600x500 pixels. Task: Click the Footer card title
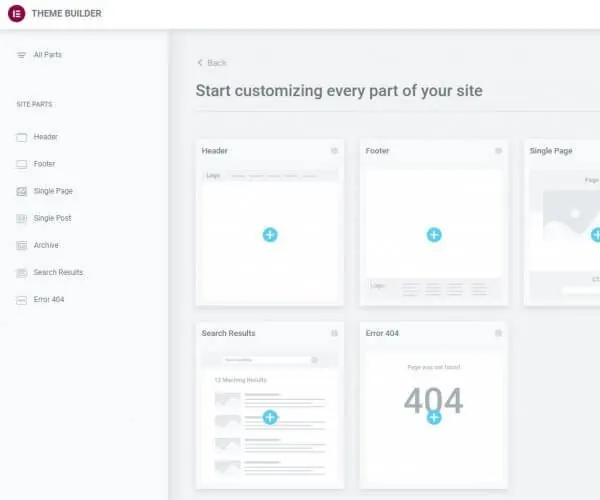(377, 151)
